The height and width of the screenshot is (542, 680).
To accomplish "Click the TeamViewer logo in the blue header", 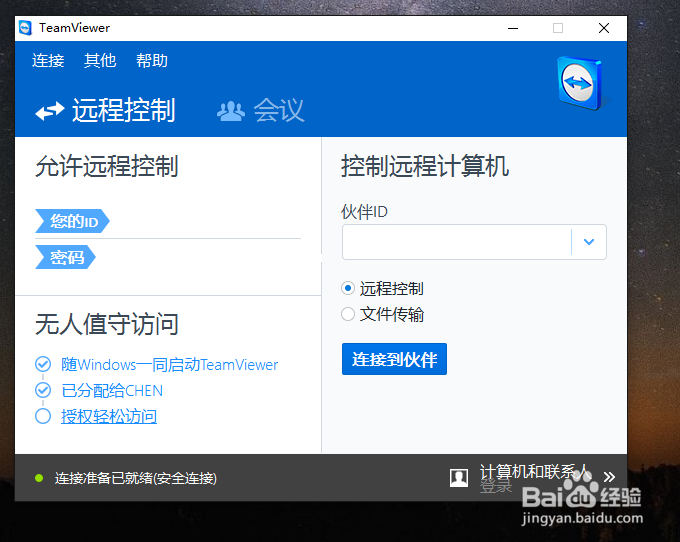I will click(x=582, y=83).
